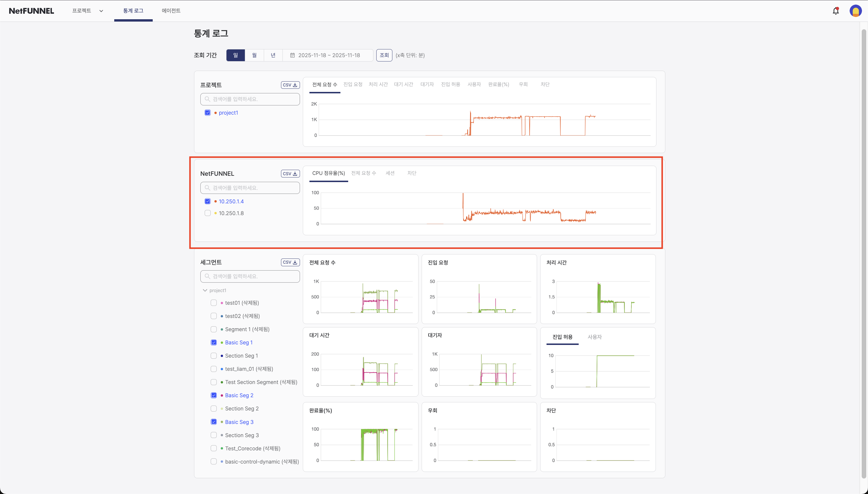The image size is (868, 494).
Task: Click the 조회 search button
Action: tap(384, 55)
